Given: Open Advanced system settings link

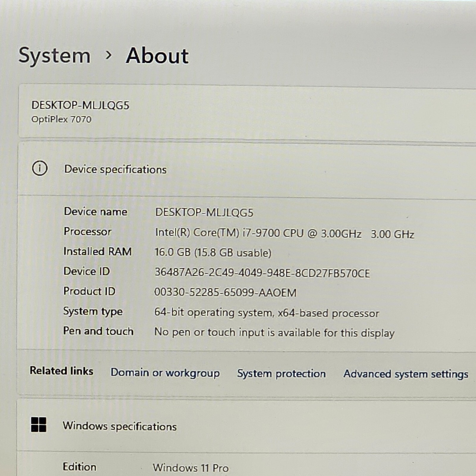Looking at the screenshot, I should (x=406, y=374).
